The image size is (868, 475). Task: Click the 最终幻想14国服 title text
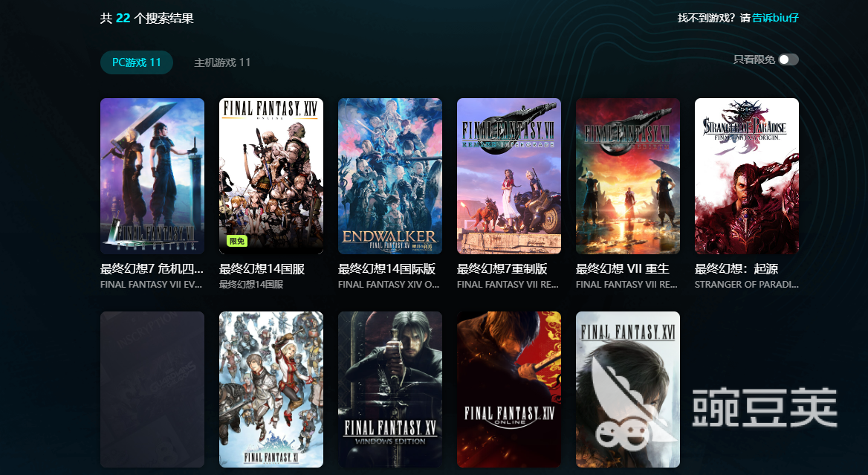coord(262,269)
